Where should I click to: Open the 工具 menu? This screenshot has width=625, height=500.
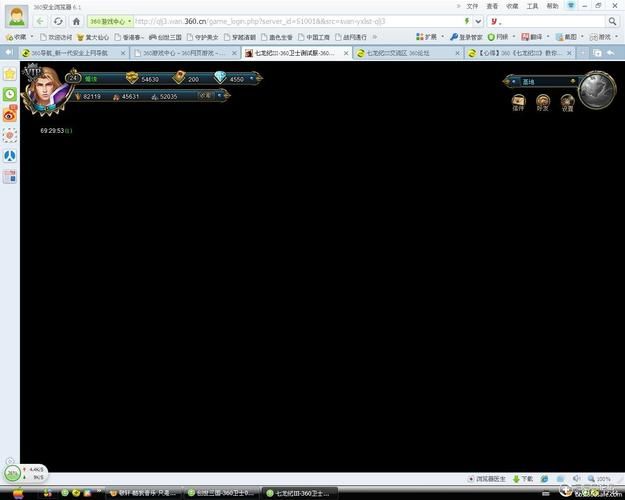(532, 5)
